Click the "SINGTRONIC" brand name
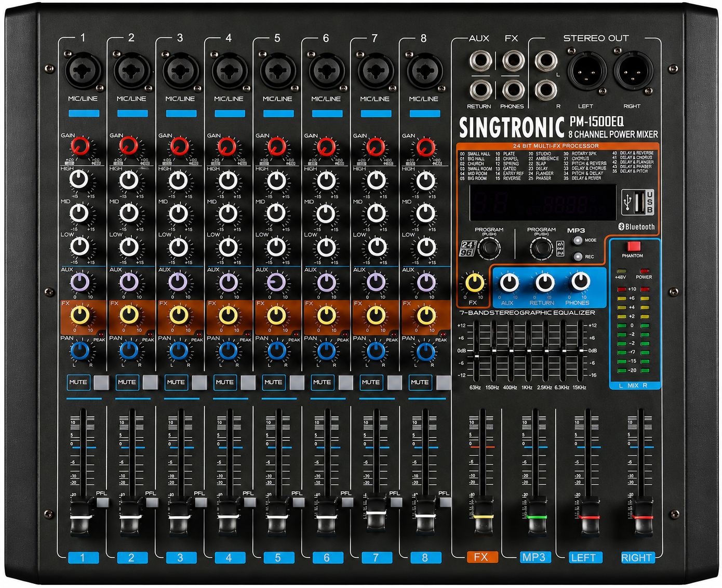Screen dimensions: 722x588 tap(512, 127)
